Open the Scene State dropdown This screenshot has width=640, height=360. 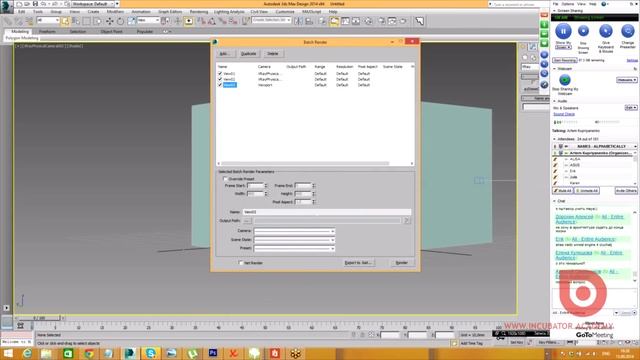[x=294, y=240]
